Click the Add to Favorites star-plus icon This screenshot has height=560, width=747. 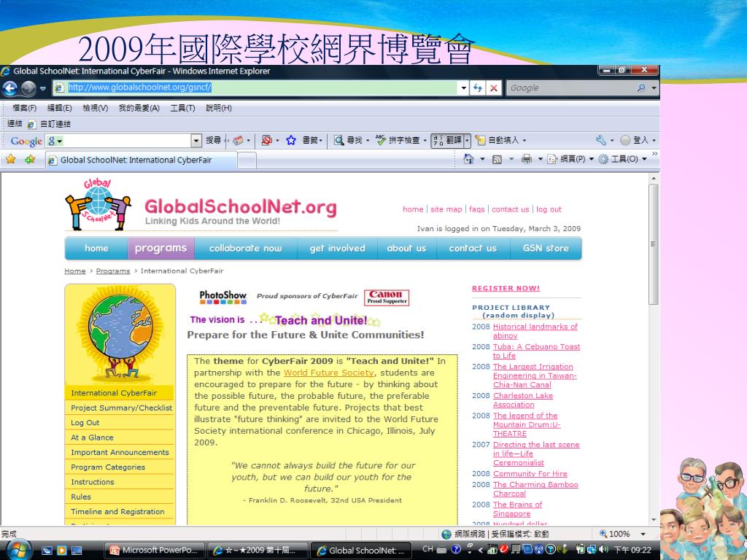pos(29,159)
